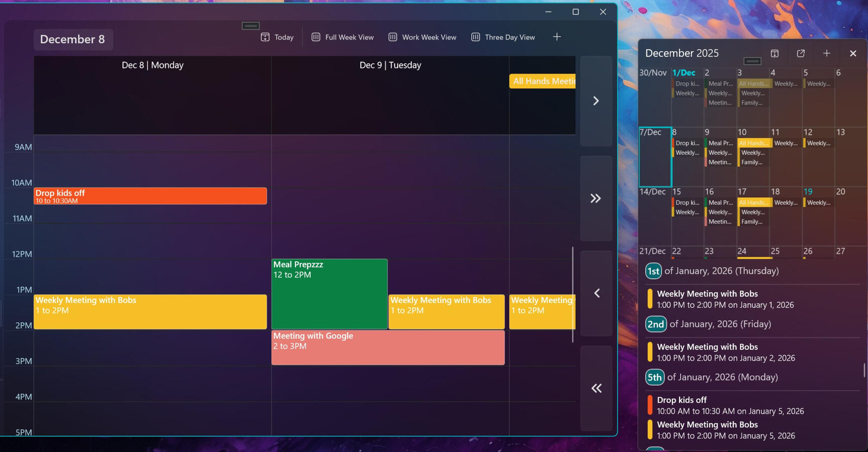Click the Today icon in the December 2025 panel

click(775, 53)
